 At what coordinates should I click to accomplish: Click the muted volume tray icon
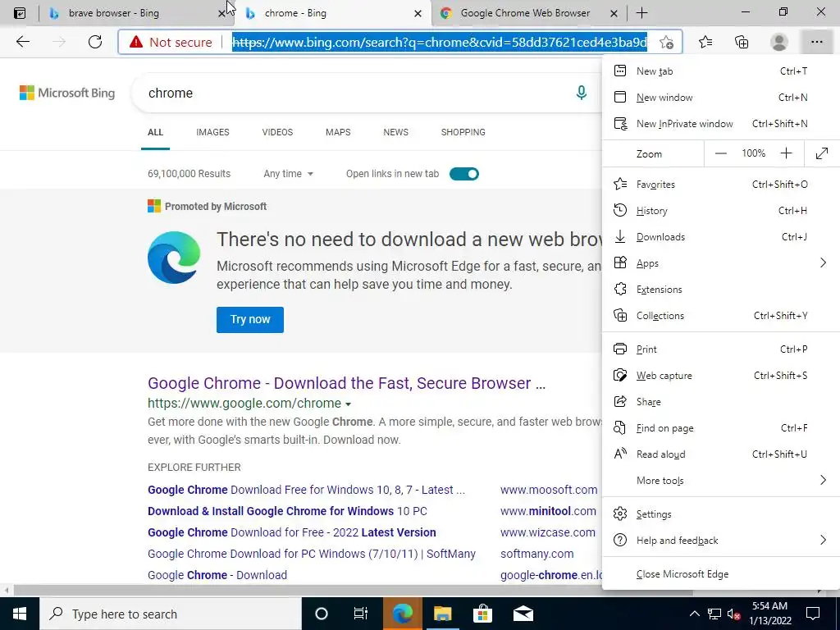click(x=733, y=614)
